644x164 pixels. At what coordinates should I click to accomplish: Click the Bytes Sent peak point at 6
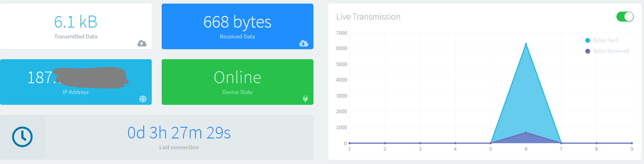(x=526, y=44)
